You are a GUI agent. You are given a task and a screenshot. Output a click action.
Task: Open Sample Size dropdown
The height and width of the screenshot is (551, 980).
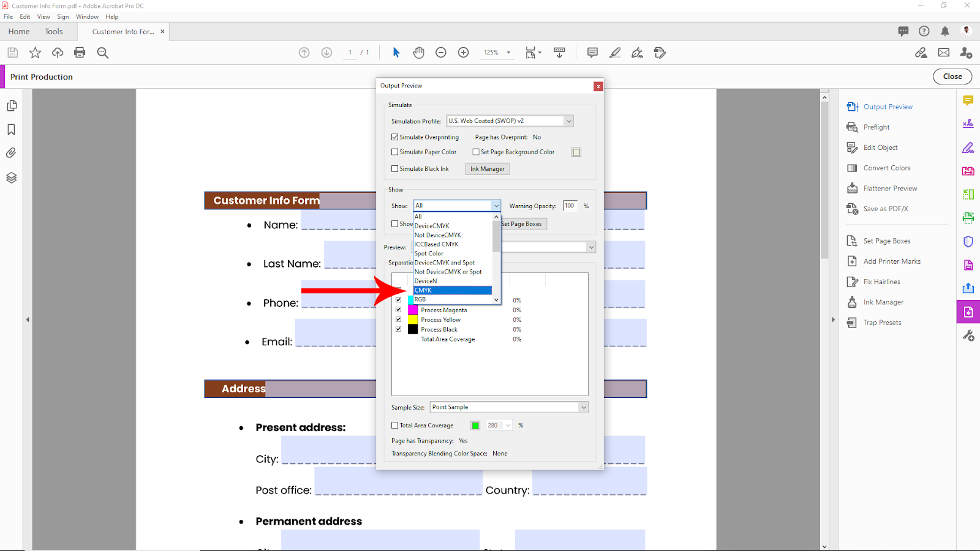click(509, 407)
